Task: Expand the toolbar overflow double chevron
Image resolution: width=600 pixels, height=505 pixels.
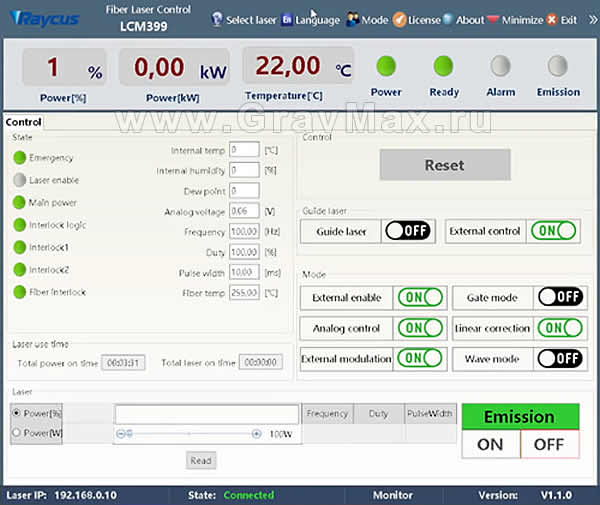Action: coord(593,20)
